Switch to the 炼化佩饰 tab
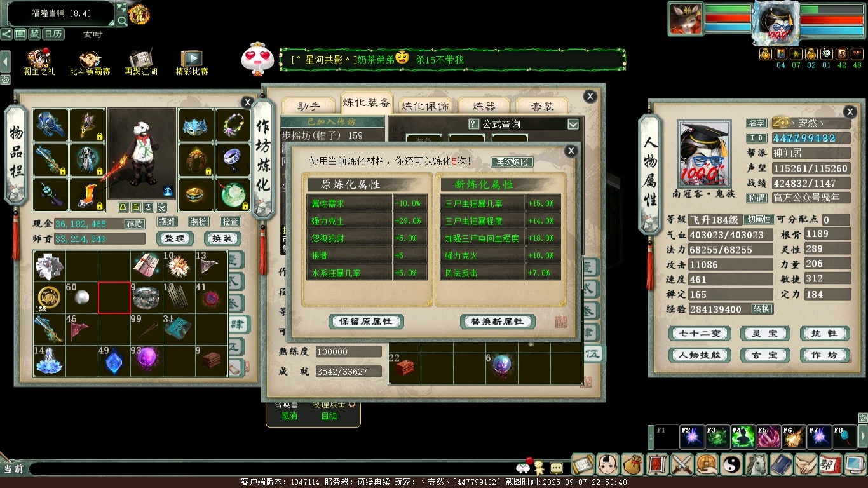 coord(424,106)
